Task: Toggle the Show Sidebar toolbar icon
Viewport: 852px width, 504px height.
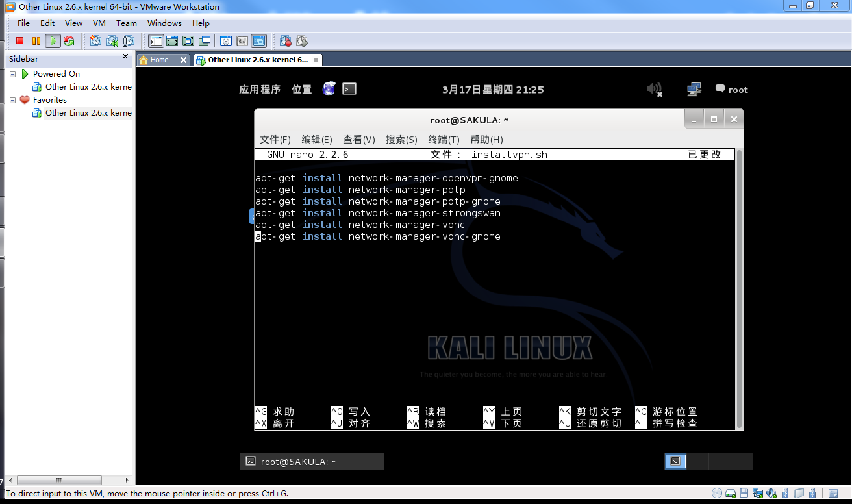Action: [156, 41]
